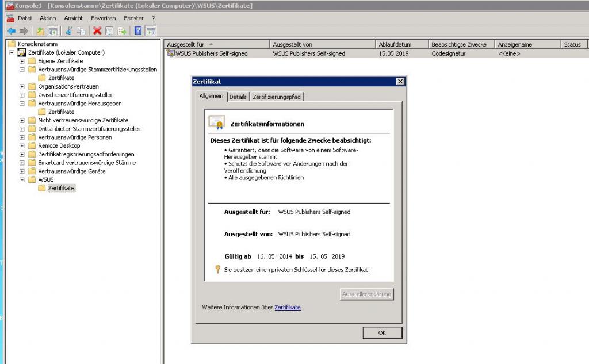589x364 pixels.
Task: Open the ? help menu
Action: click(153, 18)
